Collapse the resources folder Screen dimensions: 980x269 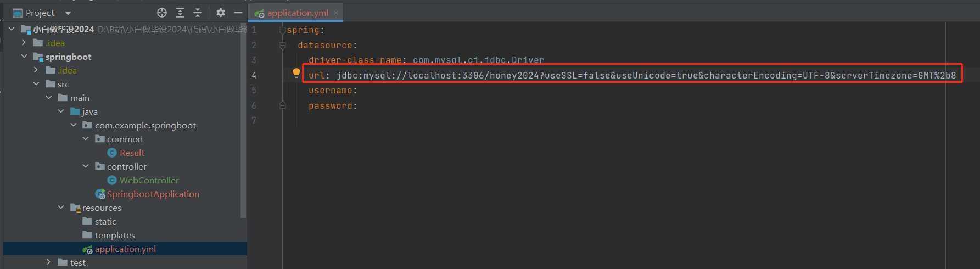point(61,207)
